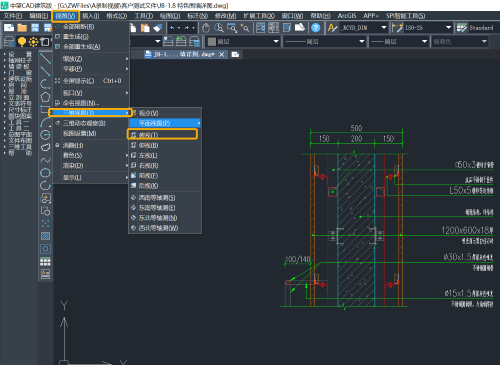The height and width of the screenshot is (365, 500).
Task: Select the Multiline Text tool in draw toolbar
Action: [45, 274]
